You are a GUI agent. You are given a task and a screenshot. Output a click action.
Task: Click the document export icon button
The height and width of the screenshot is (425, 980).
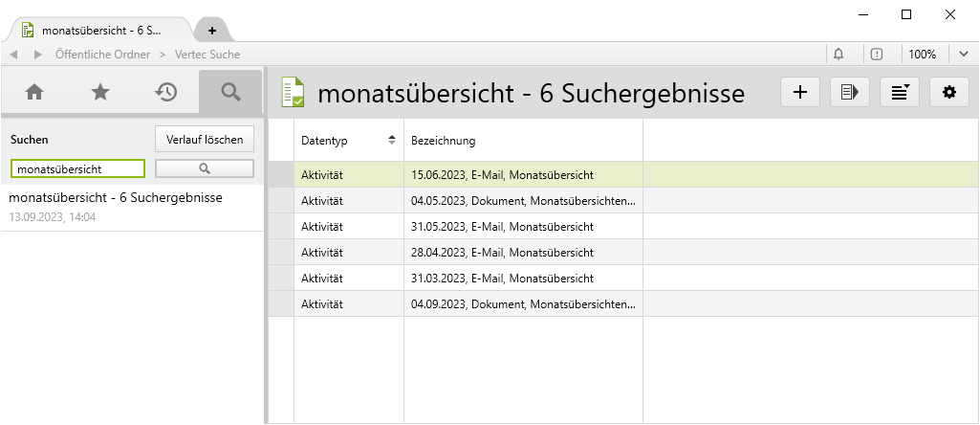coord(849,92)
